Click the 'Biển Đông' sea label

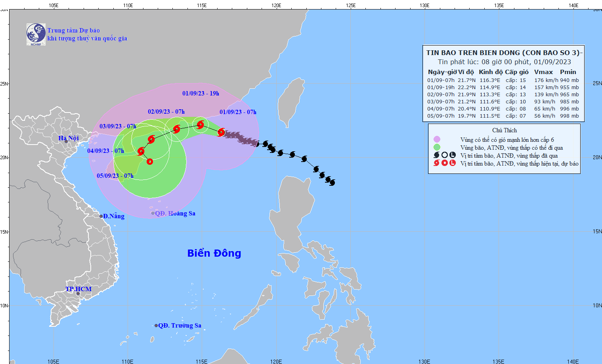214,253
